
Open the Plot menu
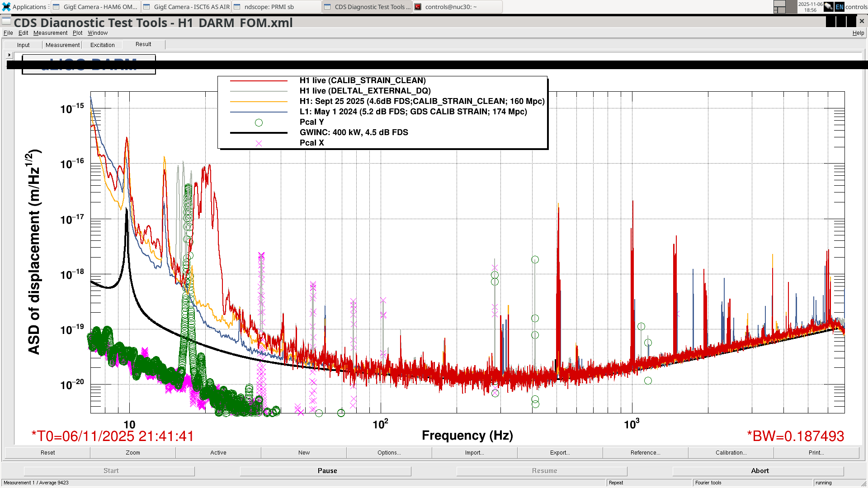point(77,33)
